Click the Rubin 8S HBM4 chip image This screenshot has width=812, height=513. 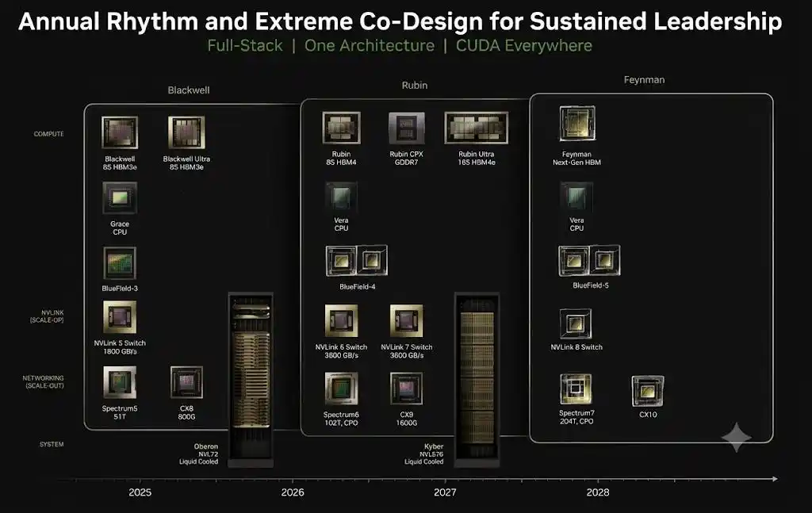pos(341,128)
